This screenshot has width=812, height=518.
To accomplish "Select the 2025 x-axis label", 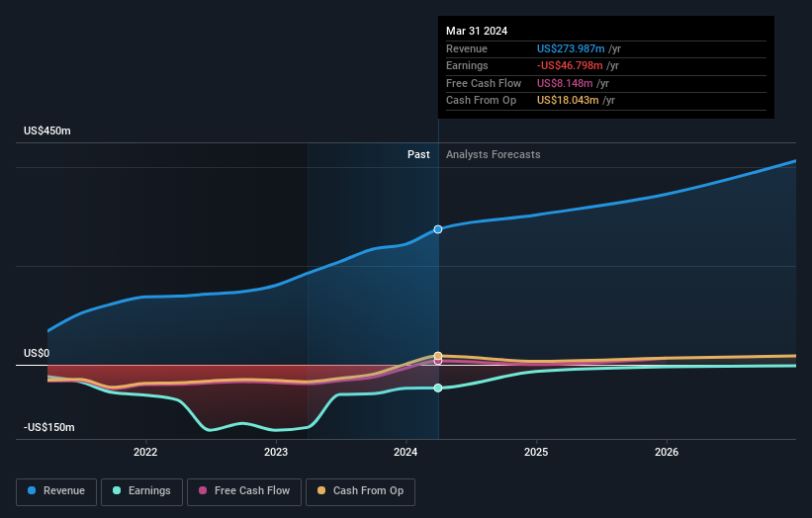I will pos(536,453).
